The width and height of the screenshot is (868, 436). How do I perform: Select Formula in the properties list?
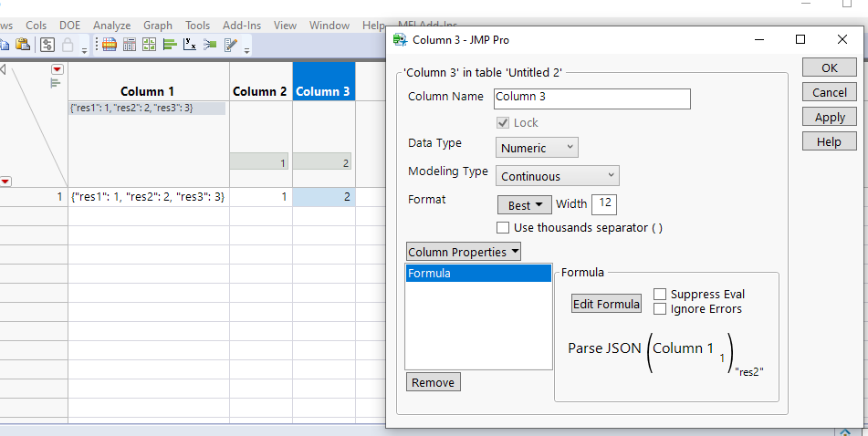478,274
